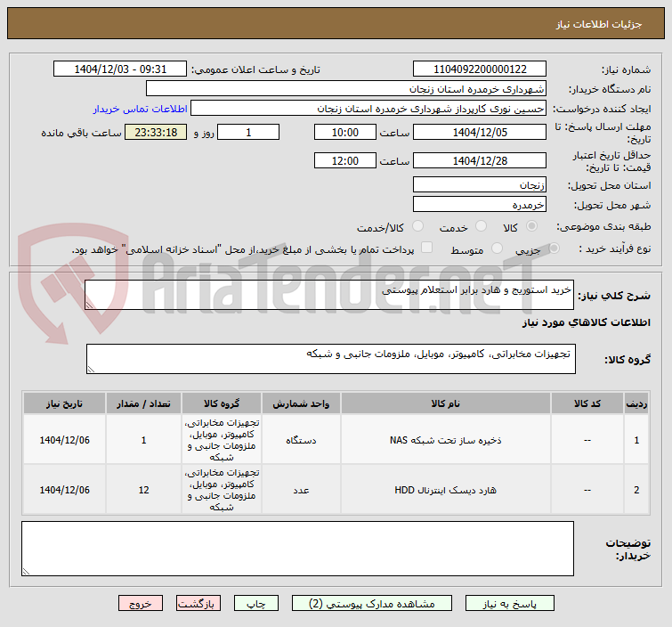Select the کالا radio button
Screen dimensions: 672x627
click(x=532, y=226)
